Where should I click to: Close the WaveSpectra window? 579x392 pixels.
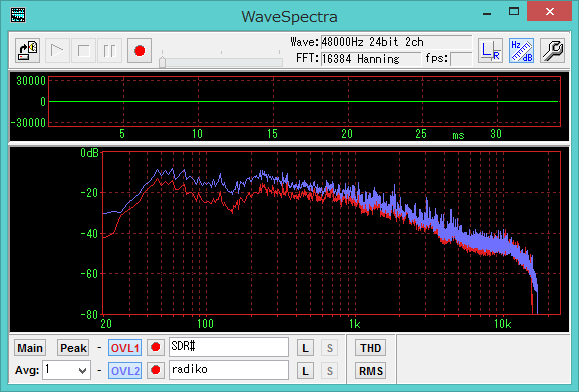pyautogui.click(x=549, y=12)
